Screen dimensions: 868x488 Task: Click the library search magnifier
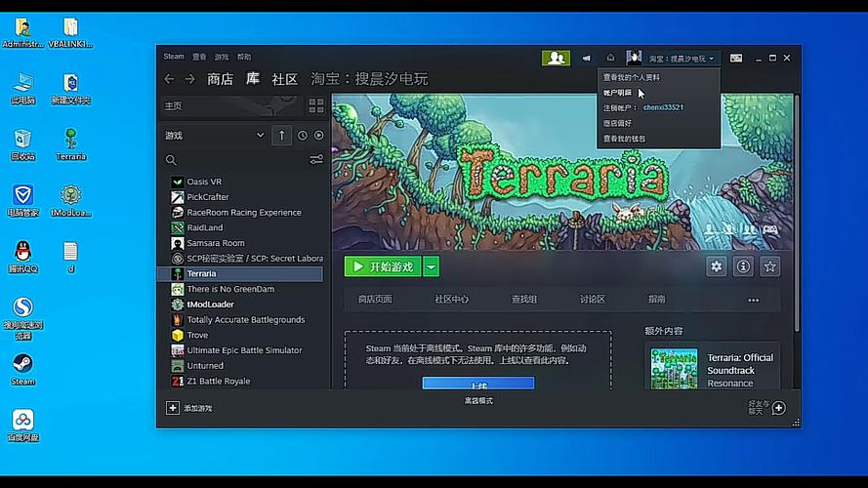click(x=171, y=160)
